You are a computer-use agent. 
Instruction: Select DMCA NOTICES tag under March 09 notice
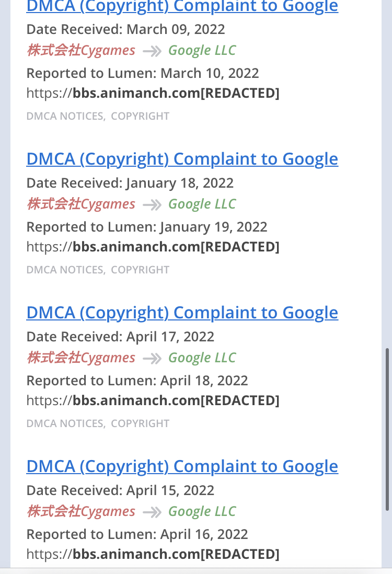66,116
